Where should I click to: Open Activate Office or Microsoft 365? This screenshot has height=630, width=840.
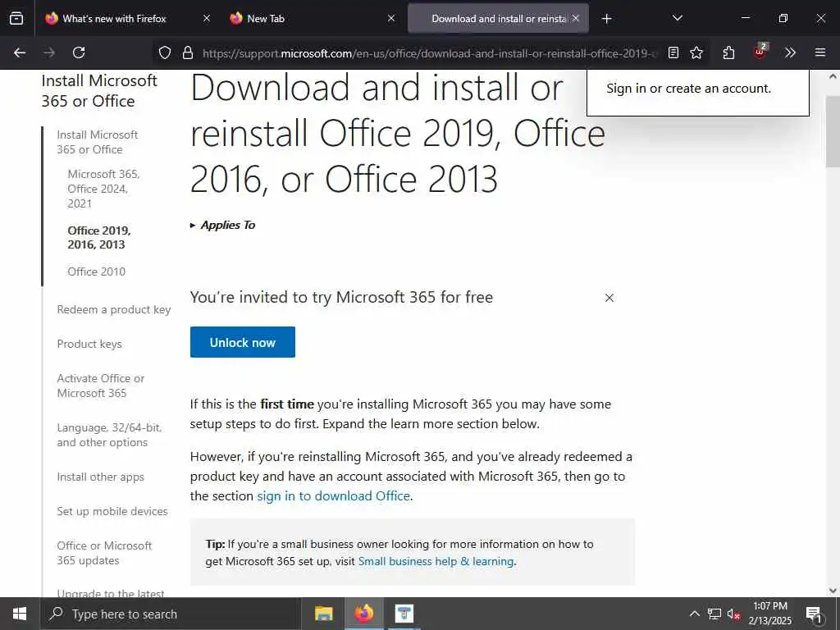101,386
